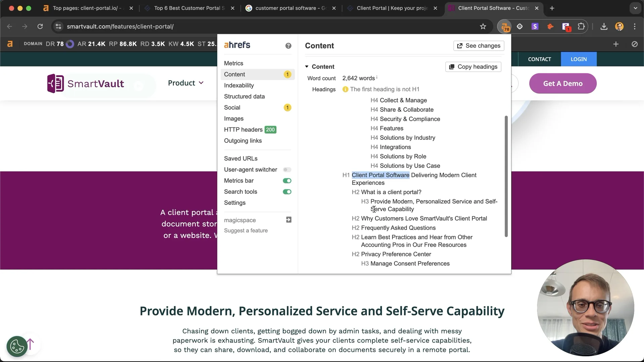Open the Chrome downloads icon

pos(604,26)
